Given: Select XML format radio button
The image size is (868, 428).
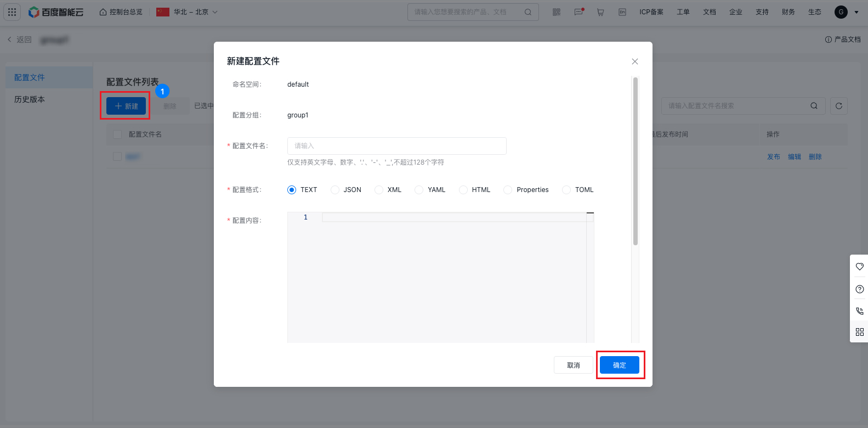Looking at the screenshot, I should point(379,190).
